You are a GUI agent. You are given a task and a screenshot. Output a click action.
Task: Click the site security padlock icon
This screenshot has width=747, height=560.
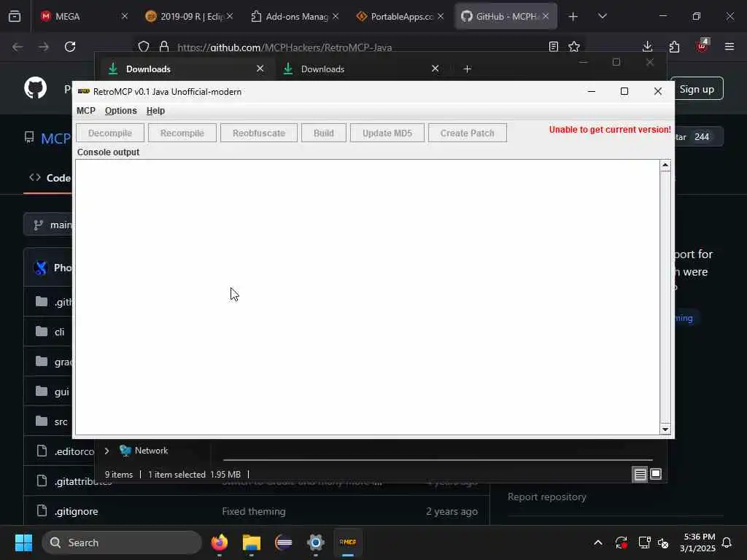(164, 47)
